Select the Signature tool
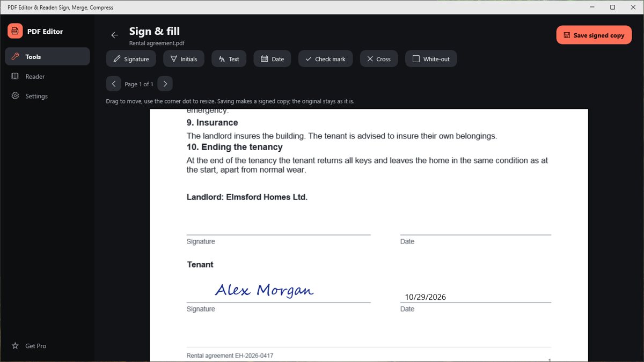 coord(131,59)
